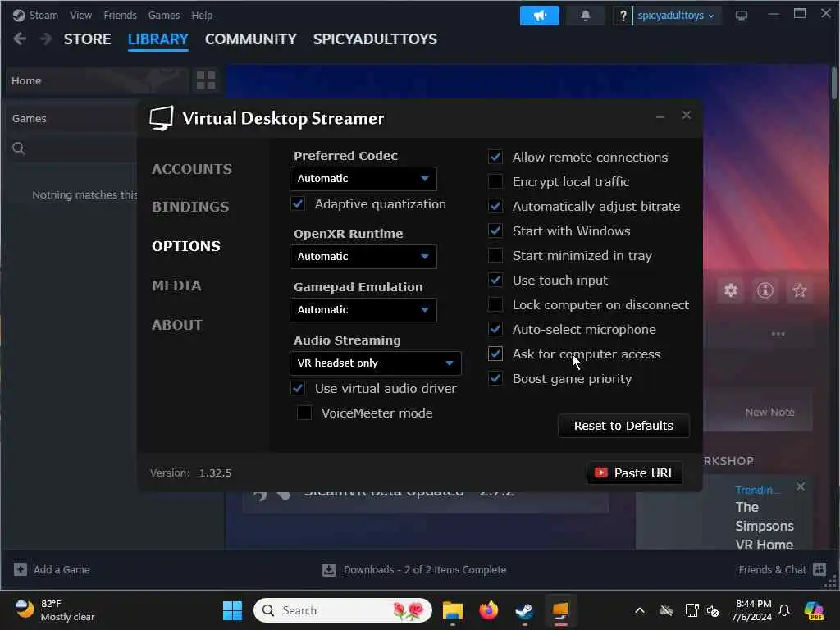
Task: Open the ABOUT tab in Streamer
Action: pyautogui.click(x=177, y=325)
